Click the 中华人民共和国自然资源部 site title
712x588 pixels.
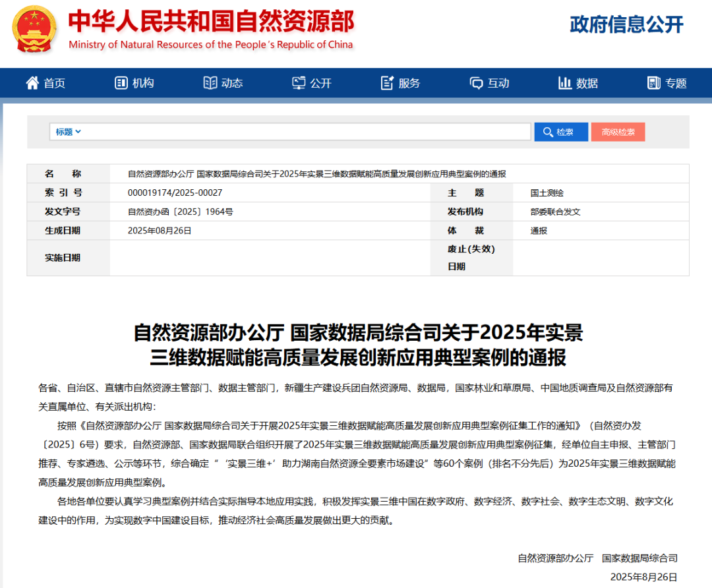211,22
